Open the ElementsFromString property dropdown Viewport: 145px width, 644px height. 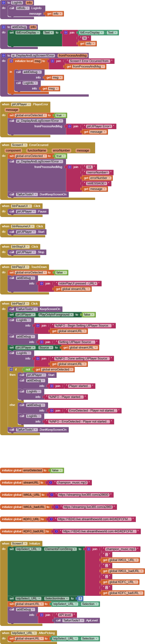coord(60,549)
